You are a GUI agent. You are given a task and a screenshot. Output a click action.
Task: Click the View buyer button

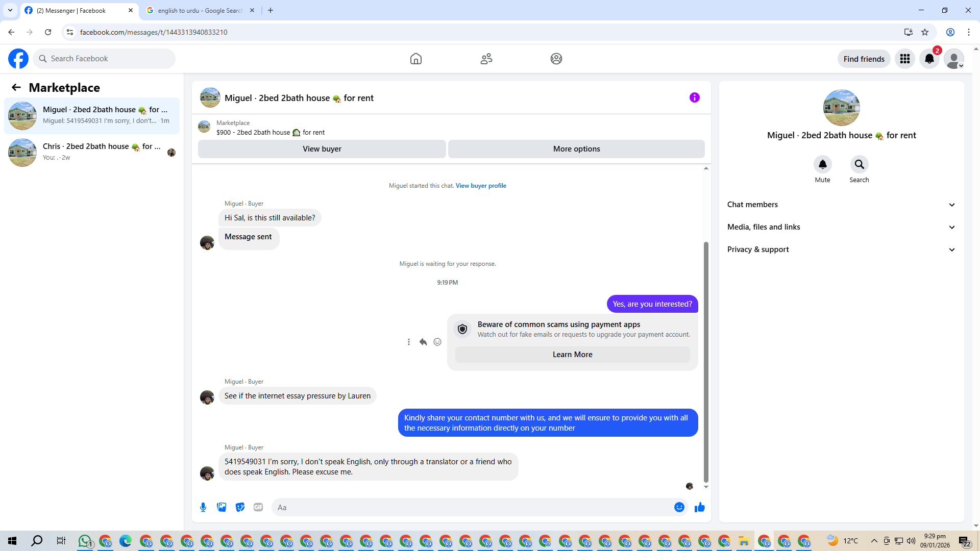click(322, 149)
